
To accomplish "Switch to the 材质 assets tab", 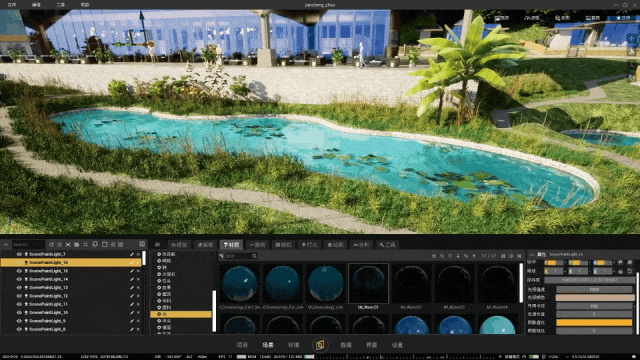I will pos(231,245).
